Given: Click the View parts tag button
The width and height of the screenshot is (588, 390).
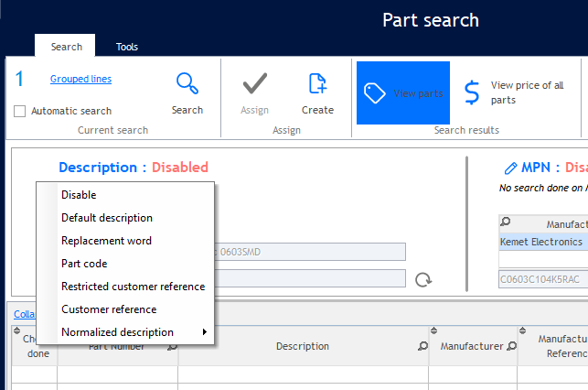Looking at the screenshot, I should click(x=402, y=92).
